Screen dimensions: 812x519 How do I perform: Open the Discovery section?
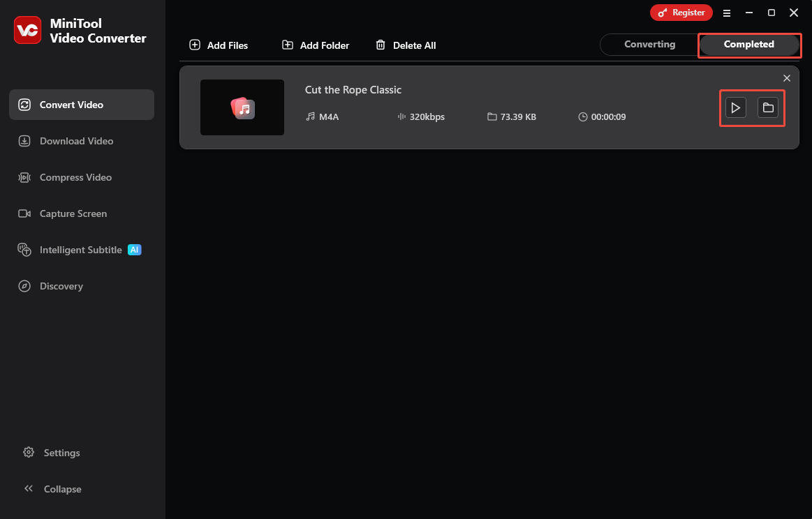point(24,286)
